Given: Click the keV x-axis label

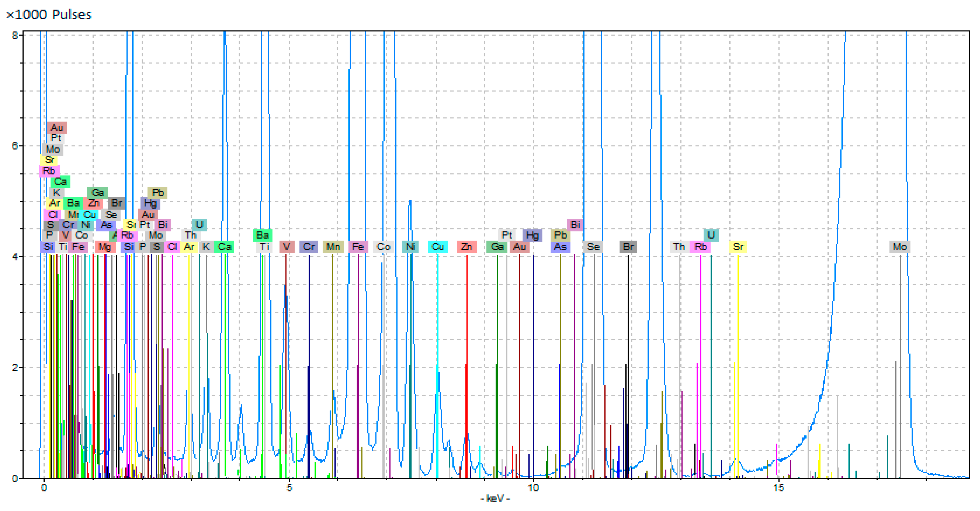Looking at the screenshot, I should tap(495, 498).
